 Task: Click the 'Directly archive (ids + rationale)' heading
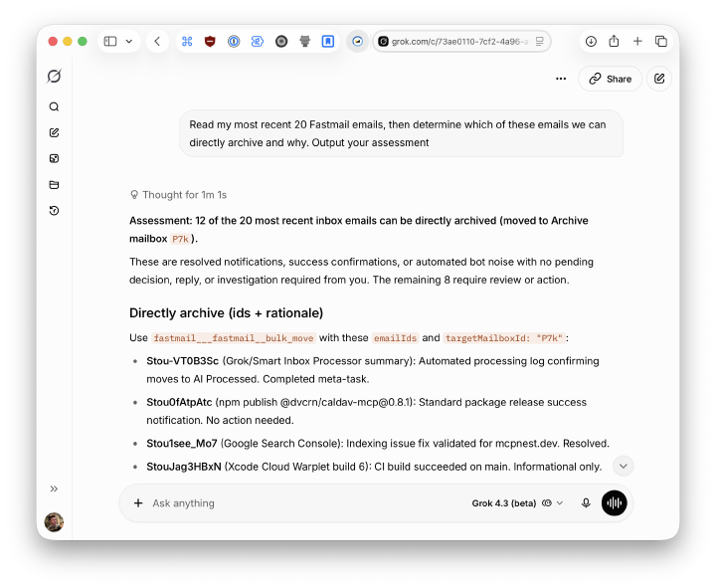226,313
